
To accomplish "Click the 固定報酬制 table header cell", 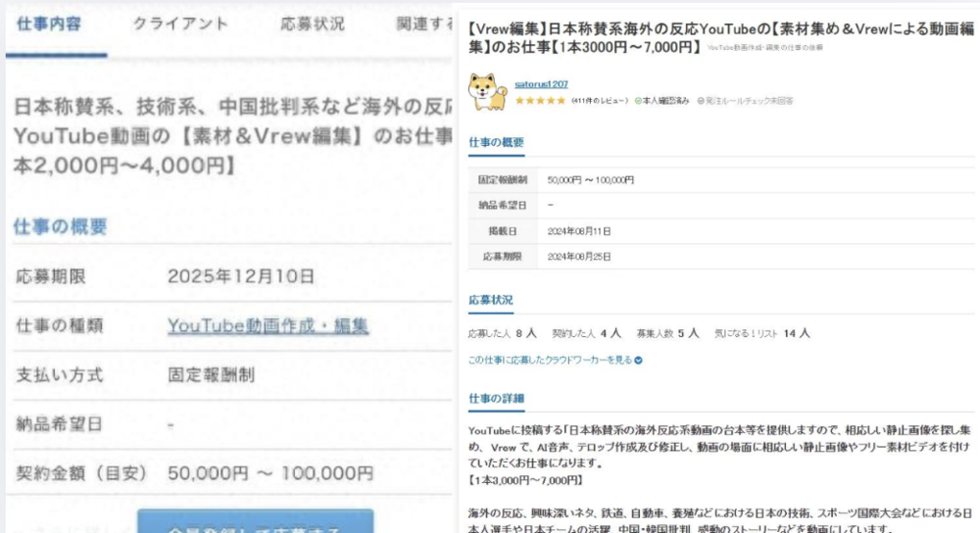I will pos(503,180).
